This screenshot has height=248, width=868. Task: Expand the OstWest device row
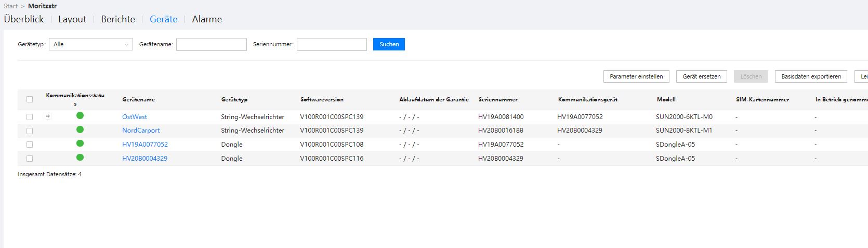48,116
